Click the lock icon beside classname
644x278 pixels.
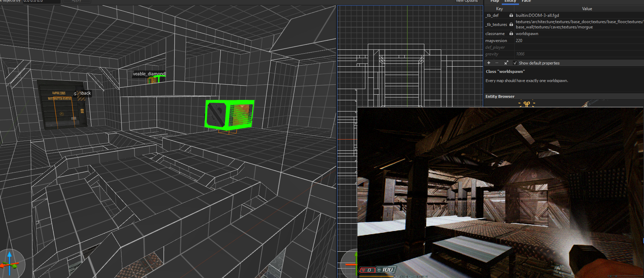[x=511, y=34]
